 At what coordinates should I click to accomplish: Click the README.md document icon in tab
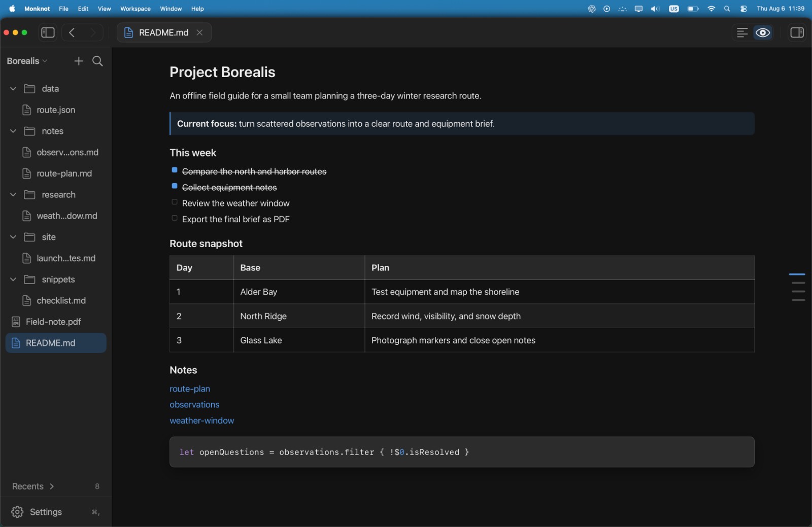[x=128, y=32]
